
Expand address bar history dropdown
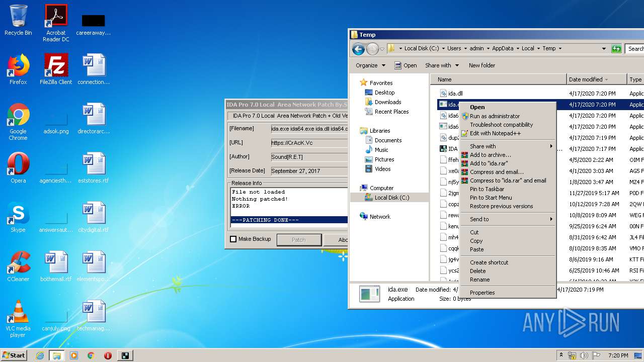click(x=604, y=49)
